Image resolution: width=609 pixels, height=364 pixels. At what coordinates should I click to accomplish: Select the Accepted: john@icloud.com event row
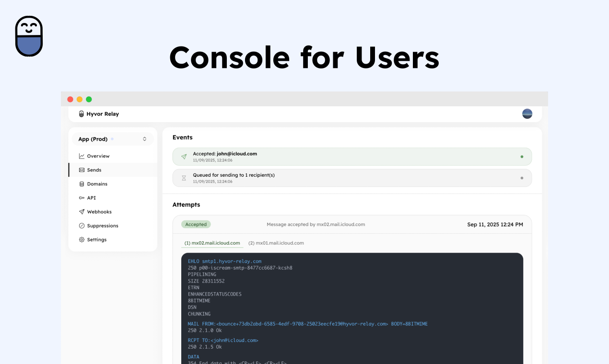[352, 157]
